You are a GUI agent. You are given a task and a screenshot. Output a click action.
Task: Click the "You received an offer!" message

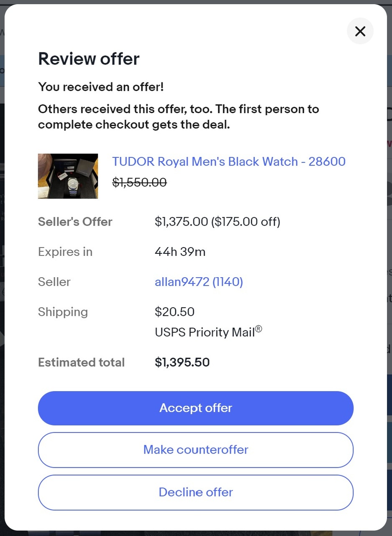101,87
